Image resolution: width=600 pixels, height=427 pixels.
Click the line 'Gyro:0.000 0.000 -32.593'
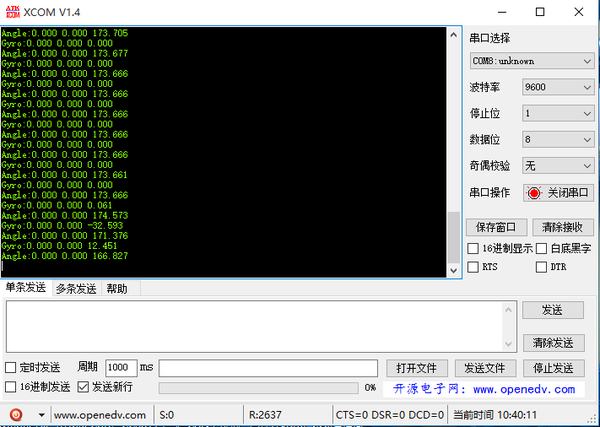point(62,225)
